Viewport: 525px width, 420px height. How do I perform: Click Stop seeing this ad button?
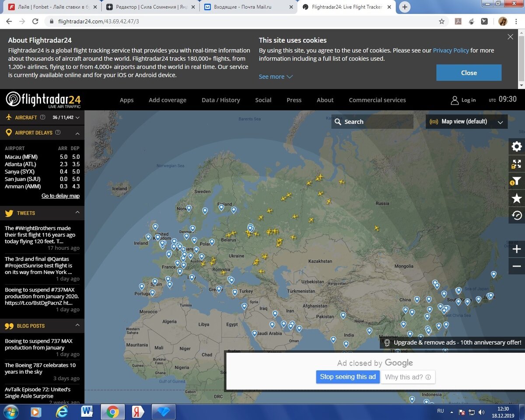pos(348,377)
